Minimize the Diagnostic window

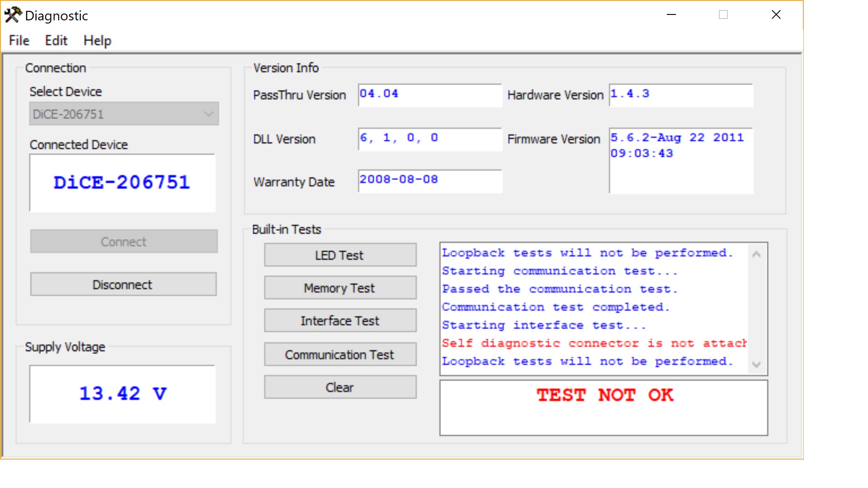[671, 15]
